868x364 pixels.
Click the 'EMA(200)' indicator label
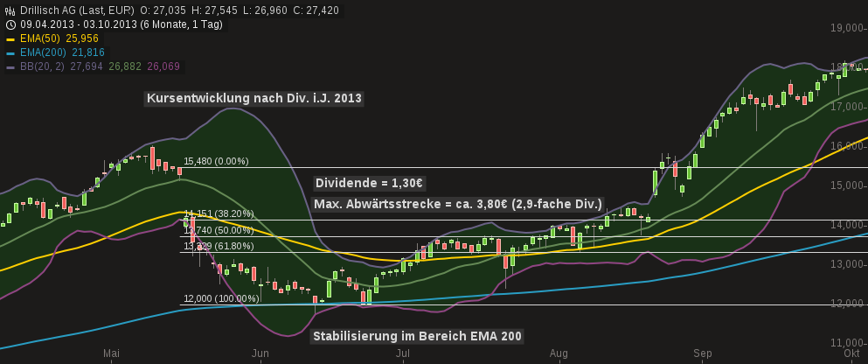(43, 52)
